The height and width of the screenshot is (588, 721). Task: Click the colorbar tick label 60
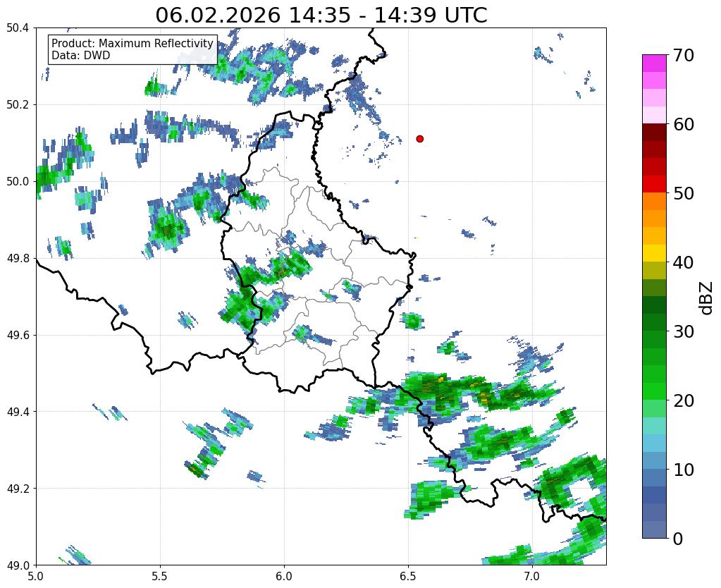[x=683, y=124]
